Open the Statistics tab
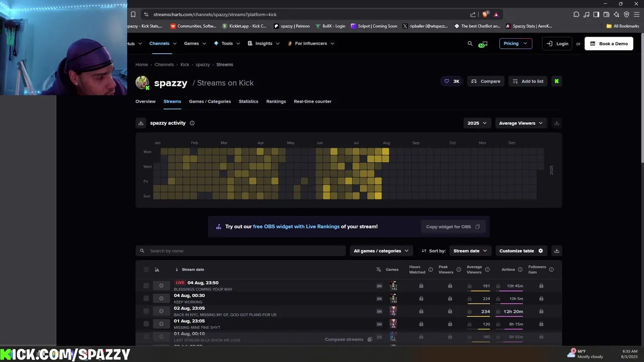 tap(249, 102)
